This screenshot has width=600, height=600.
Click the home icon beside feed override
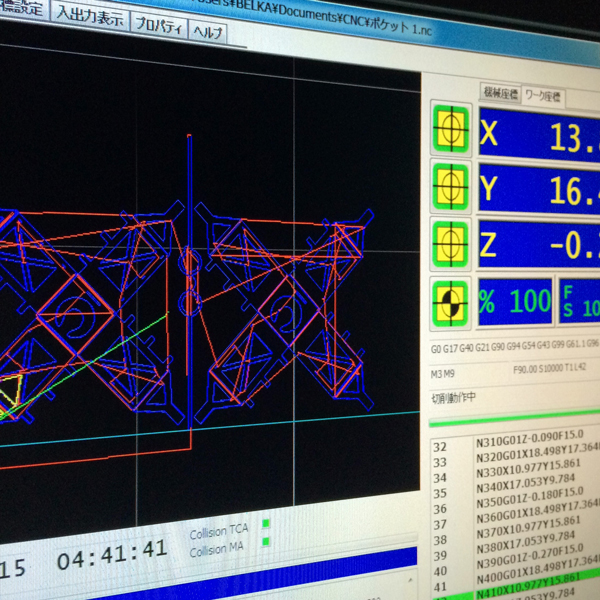click(451, 301)
